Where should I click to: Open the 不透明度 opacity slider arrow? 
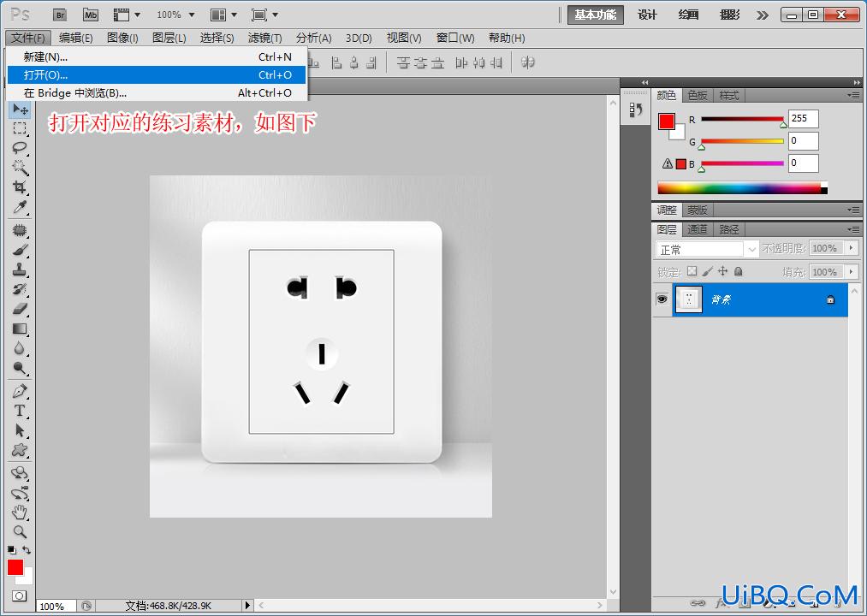(852, 248)
